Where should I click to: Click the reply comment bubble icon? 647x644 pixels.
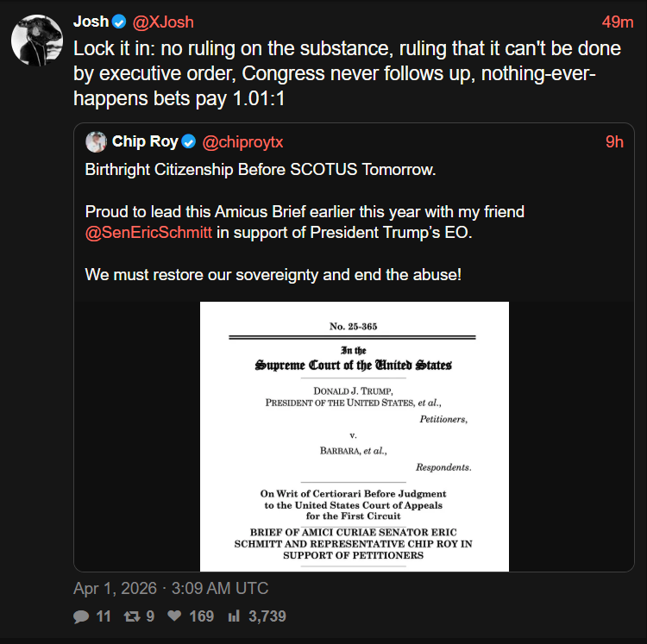point(81,616)
